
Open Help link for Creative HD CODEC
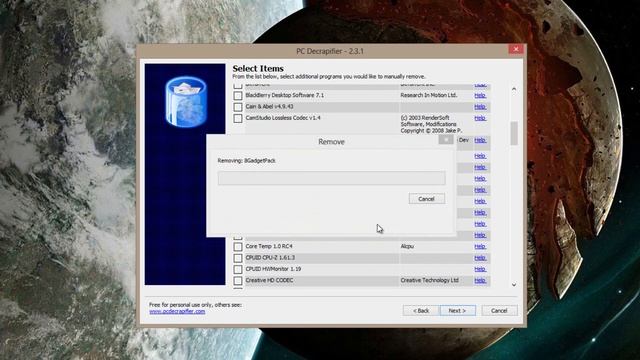click(x=480, y=280)
